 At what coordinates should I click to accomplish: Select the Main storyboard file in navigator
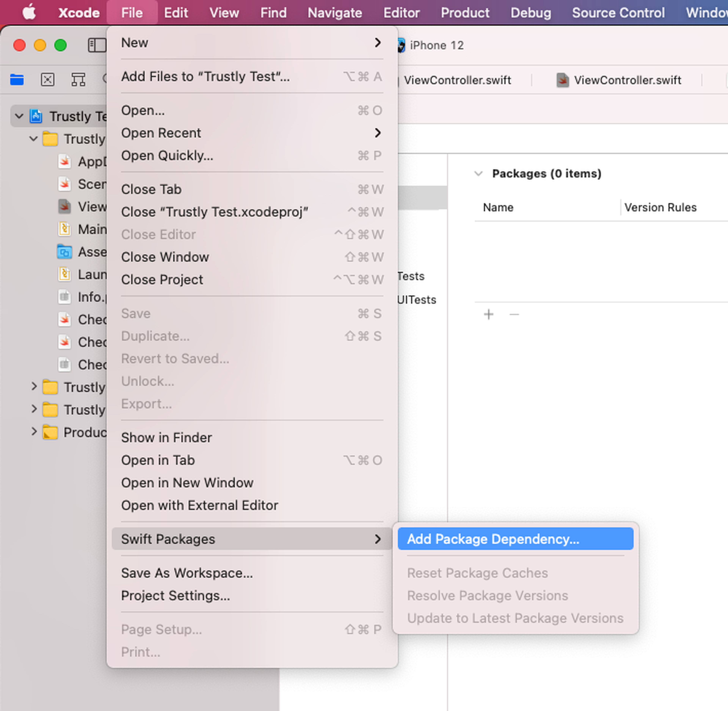(82, 229)
